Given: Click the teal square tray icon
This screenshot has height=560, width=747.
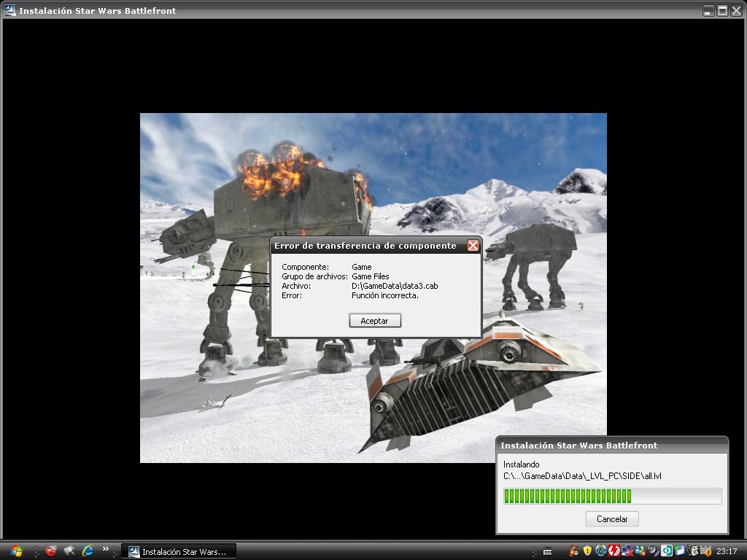Looking at the screenshot, I should pyautogui.click(x=667, y=551).
